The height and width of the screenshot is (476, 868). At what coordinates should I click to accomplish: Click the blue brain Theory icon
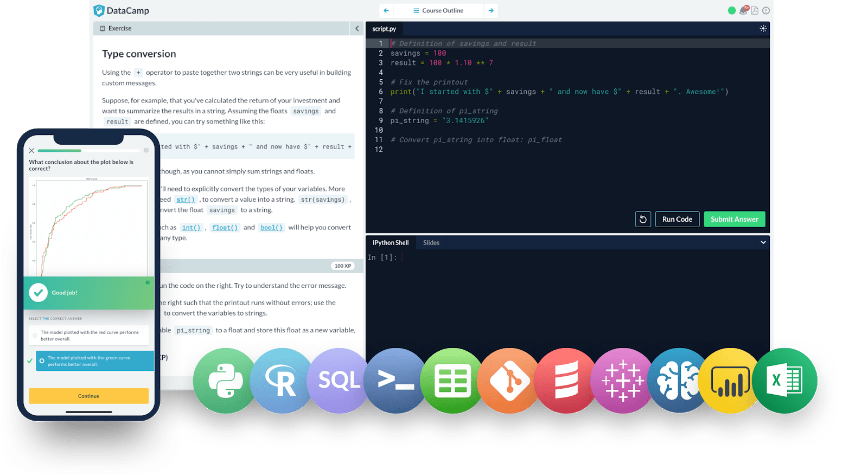pos(678,381)
